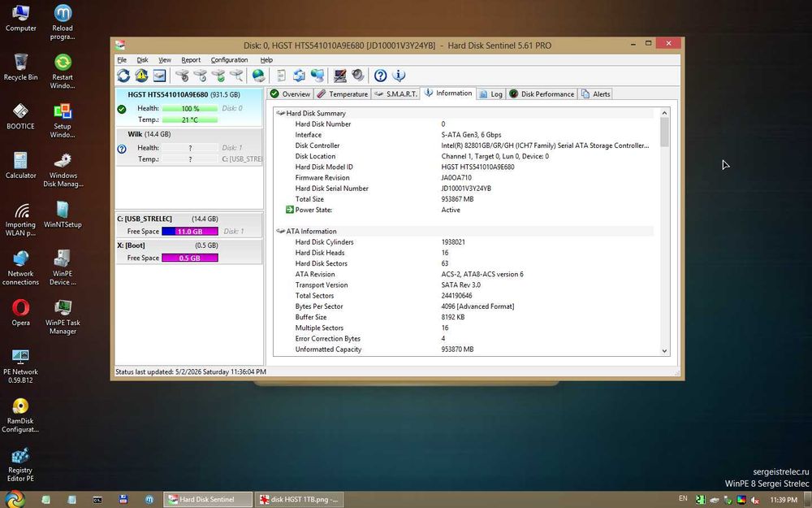Select the HGST HTS541010A9E680 disk entry
Viewport: 812px width, 508px height.
click(x=189, y=107)
